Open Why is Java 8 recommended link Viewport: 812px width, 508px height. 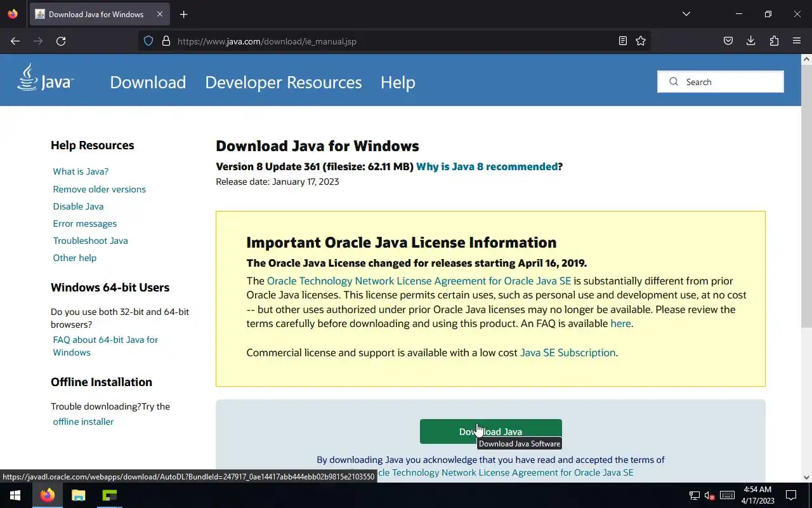(x=487, y=166)
